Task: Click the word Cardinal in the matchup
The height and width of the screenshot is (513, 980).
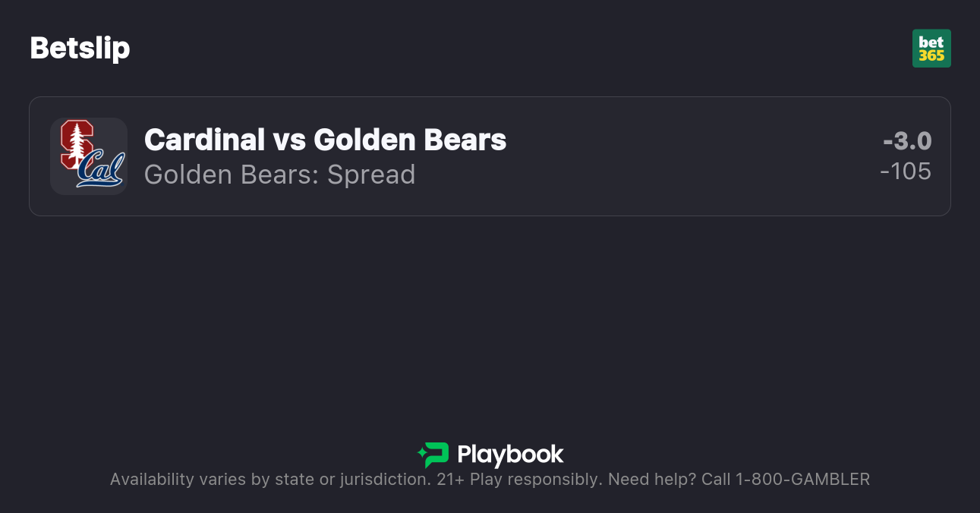Action: (205, 140)
